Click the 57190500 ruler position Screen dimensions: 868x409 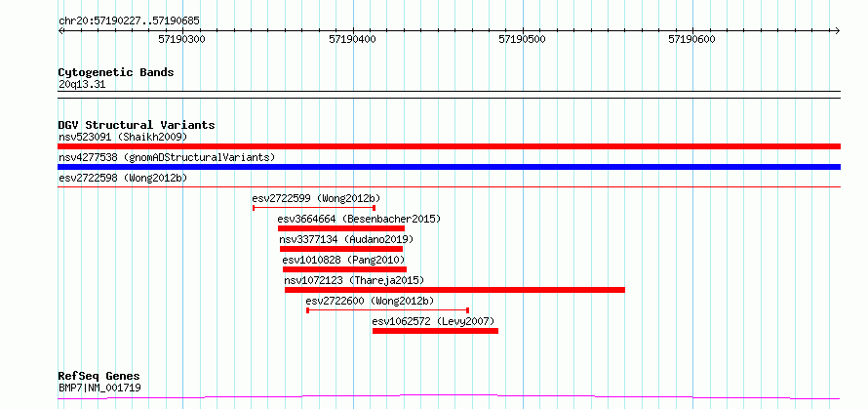[x=523, y=39]
